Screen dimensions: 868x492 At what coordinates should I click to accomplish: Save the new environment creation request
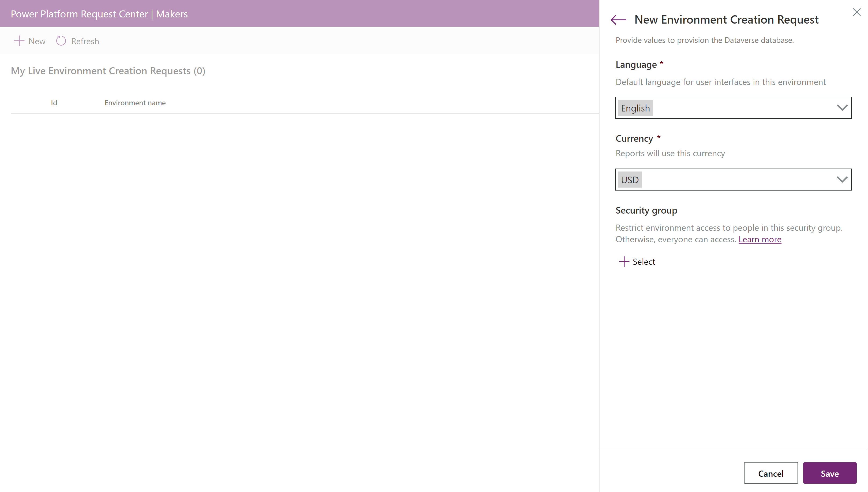point(830,473)
